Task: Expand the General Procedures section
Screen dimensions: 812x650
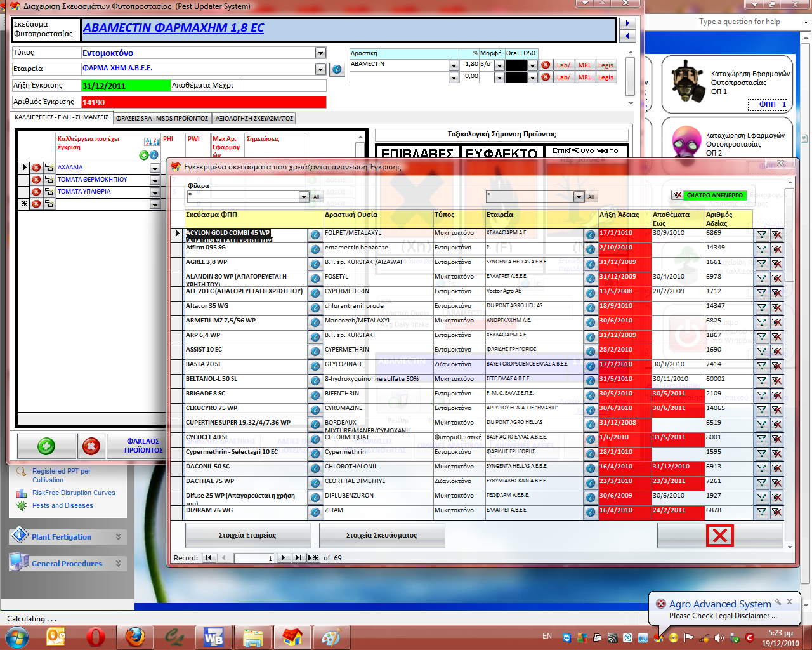Action: [68, 564]
